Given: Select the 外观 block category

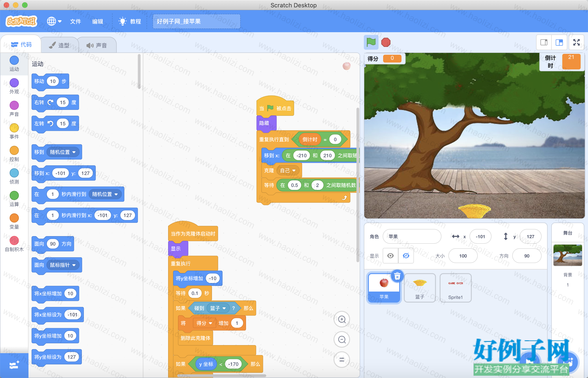Looking at the screenshot, I should (x=14, y=86).
